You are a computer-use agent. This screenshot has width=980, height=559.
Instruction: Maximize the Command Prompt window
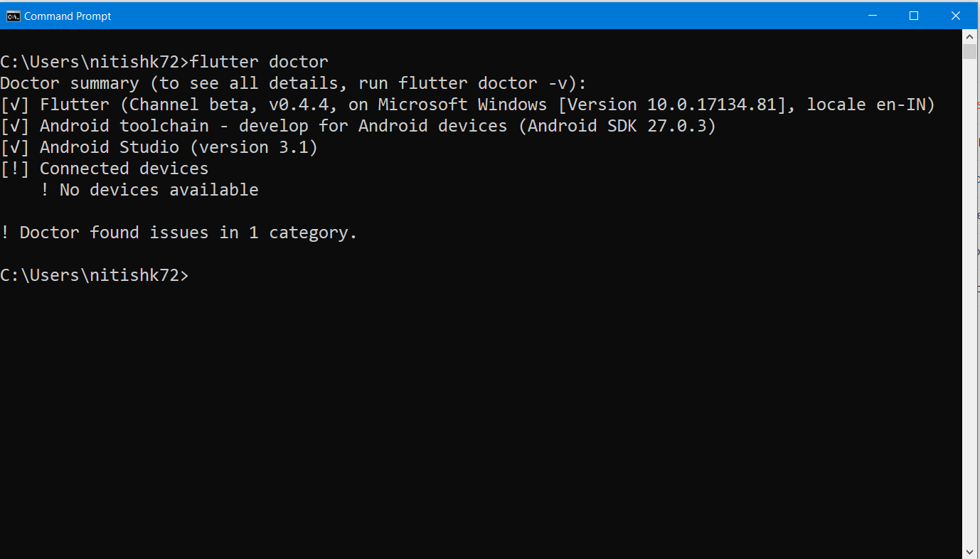click(x=914, y=15)
